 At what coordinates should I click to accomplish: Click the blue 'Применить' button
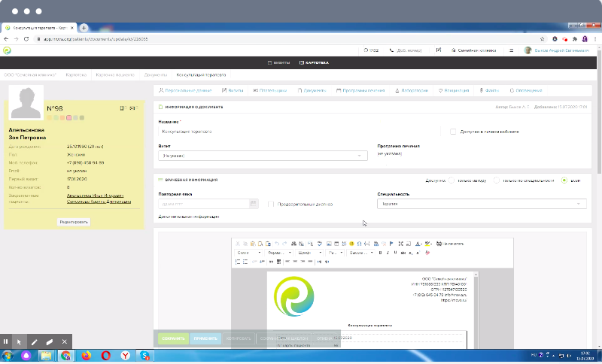coord(205,338)
